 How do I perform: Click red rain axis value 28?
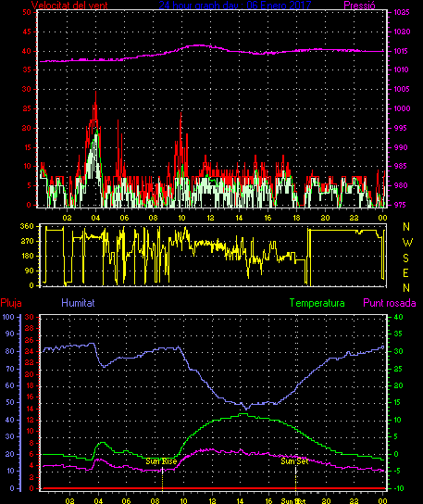tap(30, 328)
